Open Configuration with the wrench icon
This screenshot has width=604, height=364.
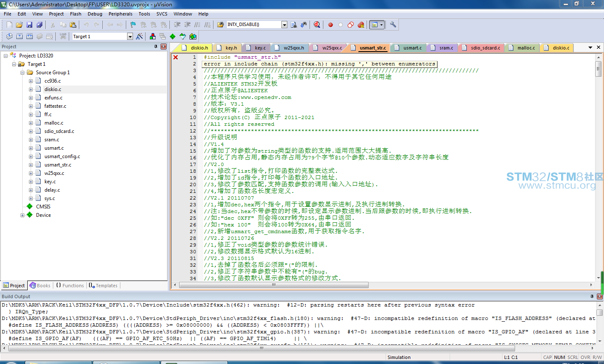coord(393,25)
